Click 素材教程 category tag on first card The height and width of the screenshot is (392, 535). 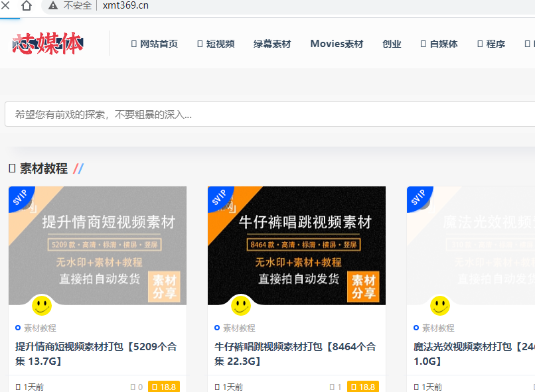pyautogui.click(x=40, y=328)
